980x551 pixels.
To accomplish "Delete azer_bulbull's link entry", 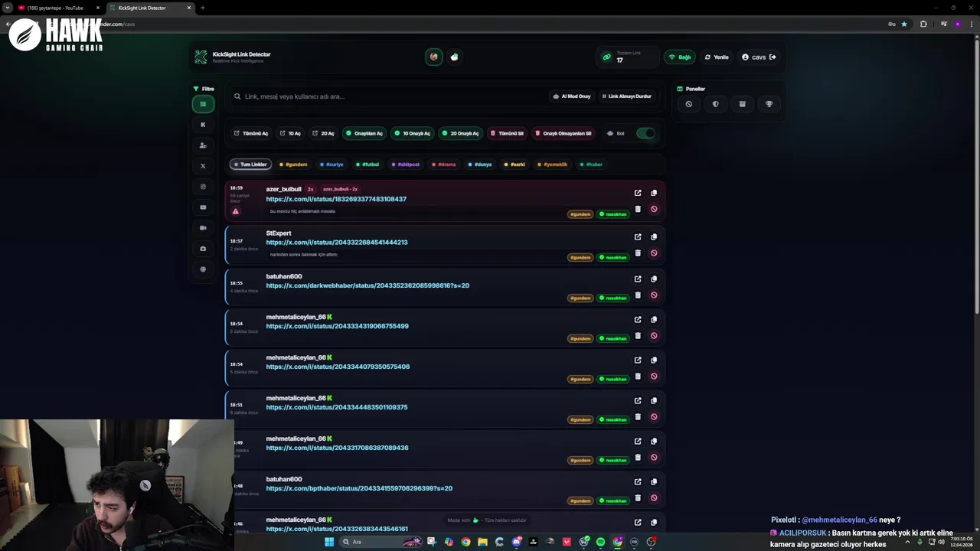I will click(638, 209).
